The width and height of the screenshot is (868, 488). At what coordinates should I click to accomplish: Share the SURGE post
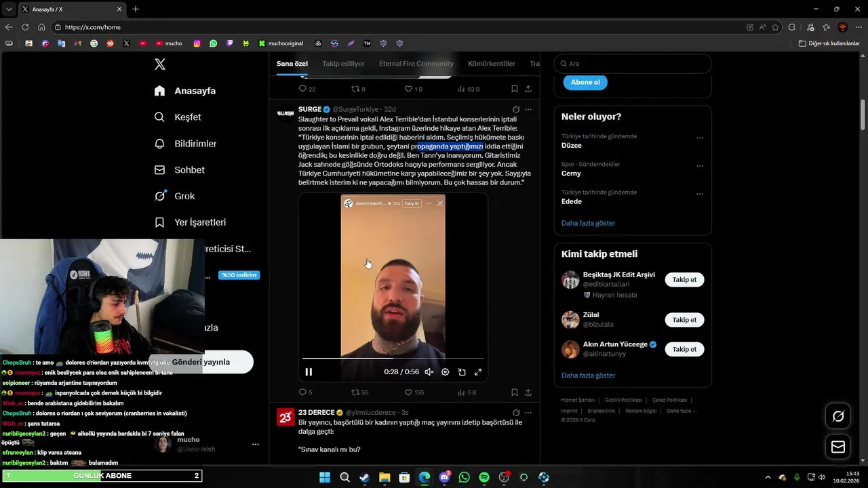pyautogui.click(x=528, y=392)
